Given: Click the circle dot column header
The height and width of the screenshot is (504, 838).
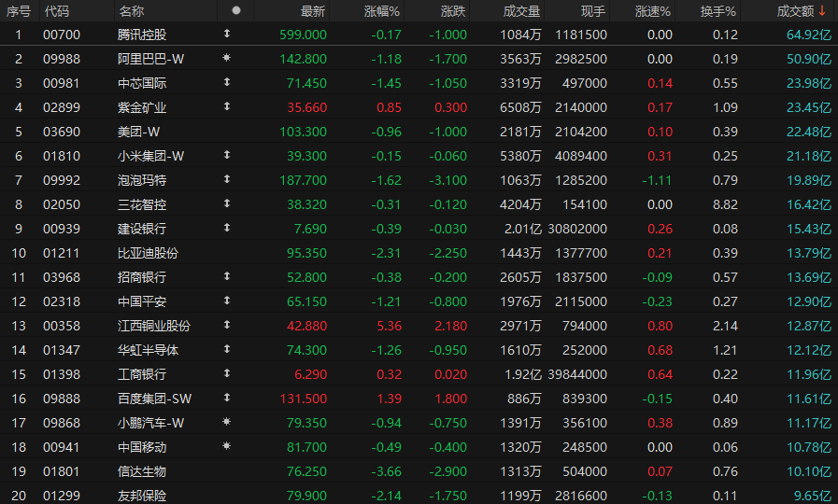Looking at the screenshot, I should click(235, 10).
